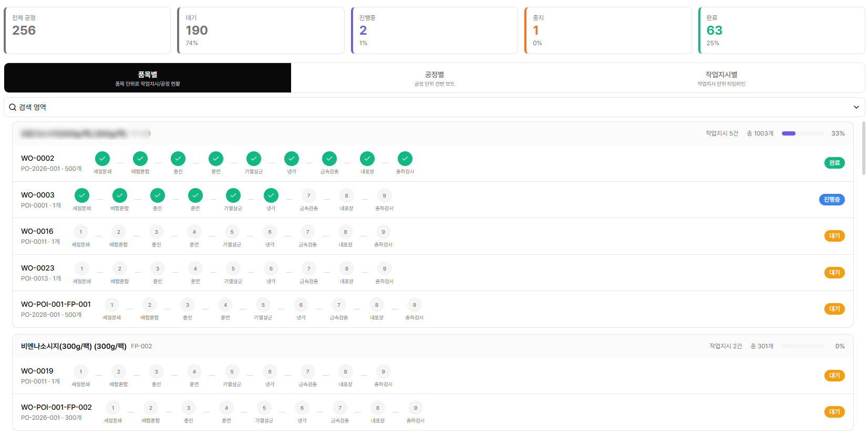Select step 2 배합혼합 in WO-0019 row
Screen dimensions: 868x435
point(119,371)
